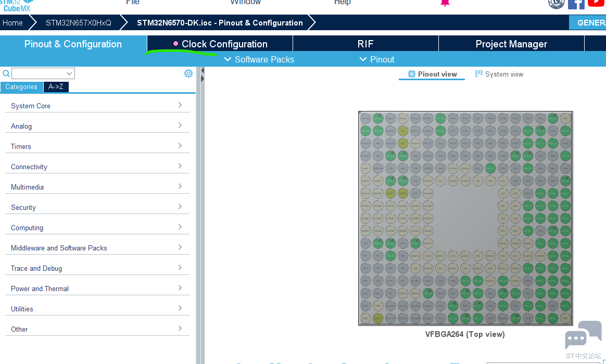This screenshot has width=606, height=364.
Task: Switch to Pinout & Configuration tab
Action: [73, 44]
